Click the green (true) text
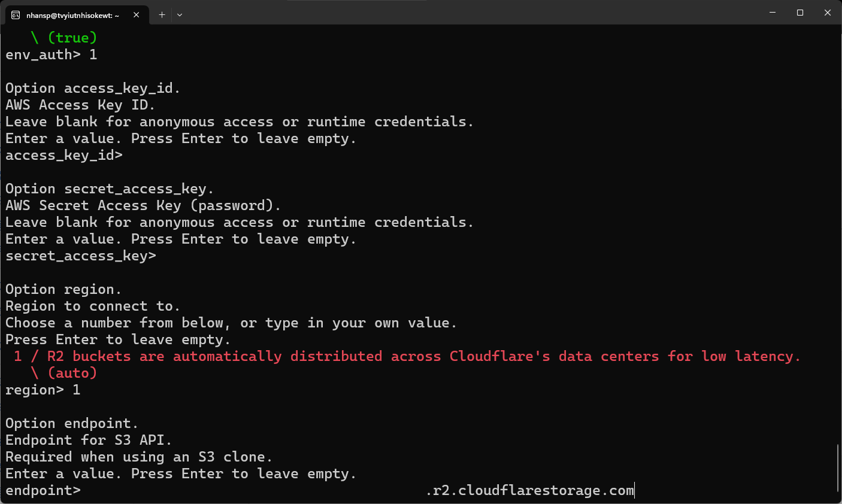Viewport: 842px width, 504px height. click(72, 38)
